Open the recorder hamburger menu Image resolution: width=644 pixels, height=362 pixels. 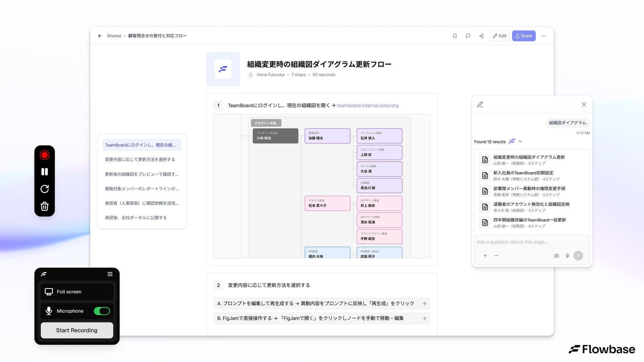coord(110,274)
